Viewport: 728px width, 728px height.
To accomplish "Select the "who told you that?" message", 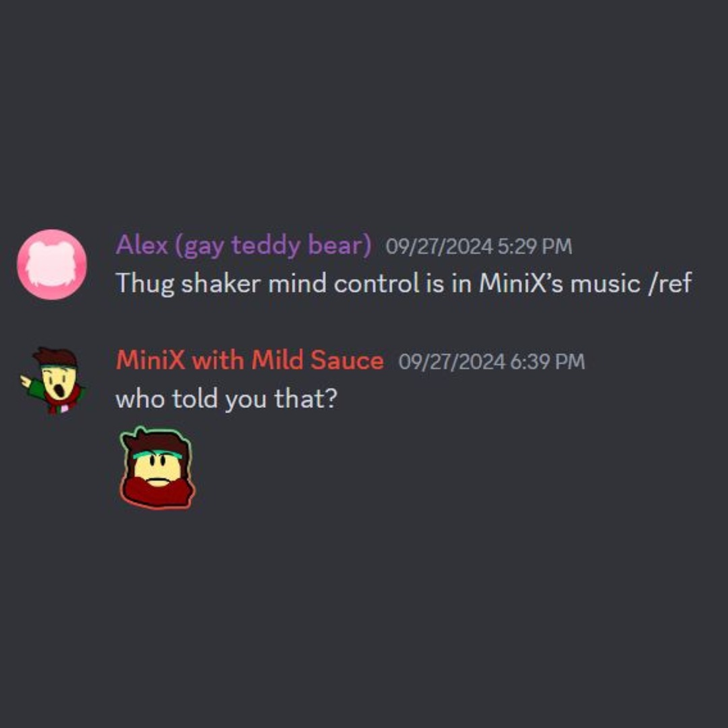I will (x=226, y=399).
